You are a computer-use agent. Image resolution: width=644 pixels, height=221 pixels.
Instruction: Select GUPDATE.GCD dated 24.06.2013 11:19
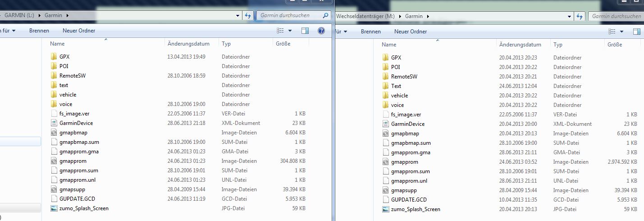point(77,199)
